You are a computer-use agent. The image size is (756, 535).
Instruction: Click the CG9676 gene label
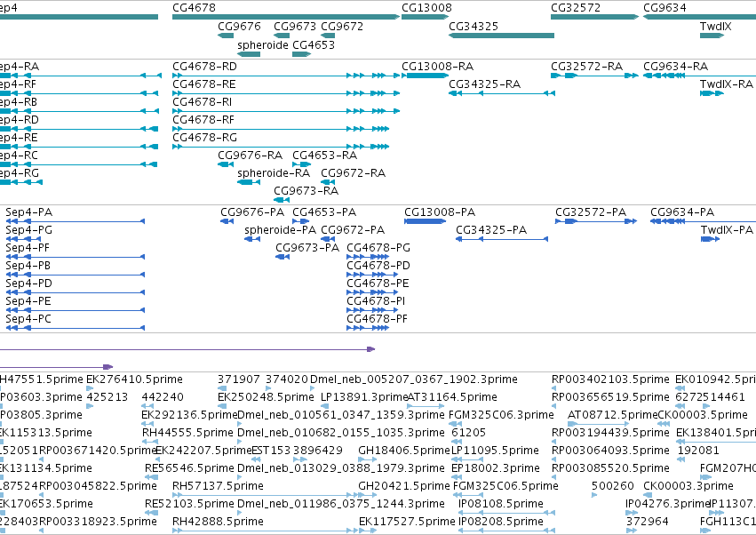point(239,27)
